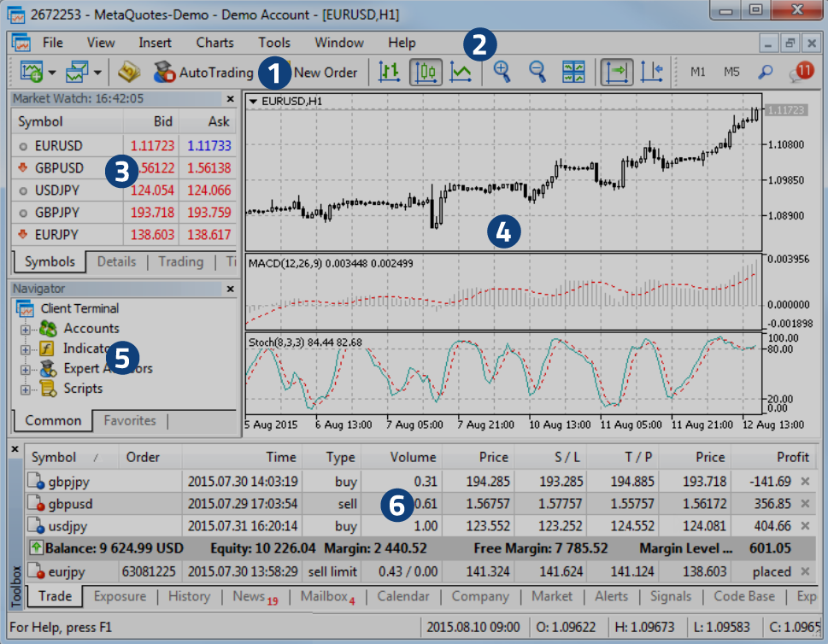Close the Navigator panel
828x644 pixels.
(x=230, y=289)
